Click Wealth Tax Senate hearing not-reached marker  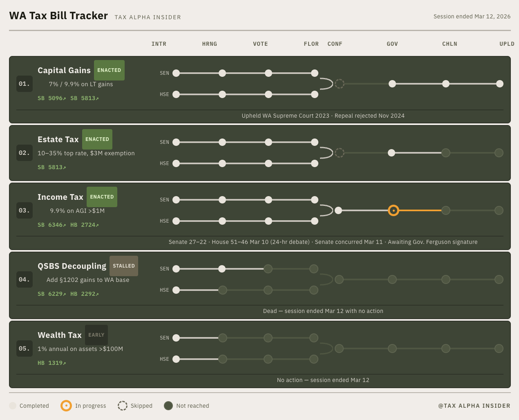coord(223,338)
